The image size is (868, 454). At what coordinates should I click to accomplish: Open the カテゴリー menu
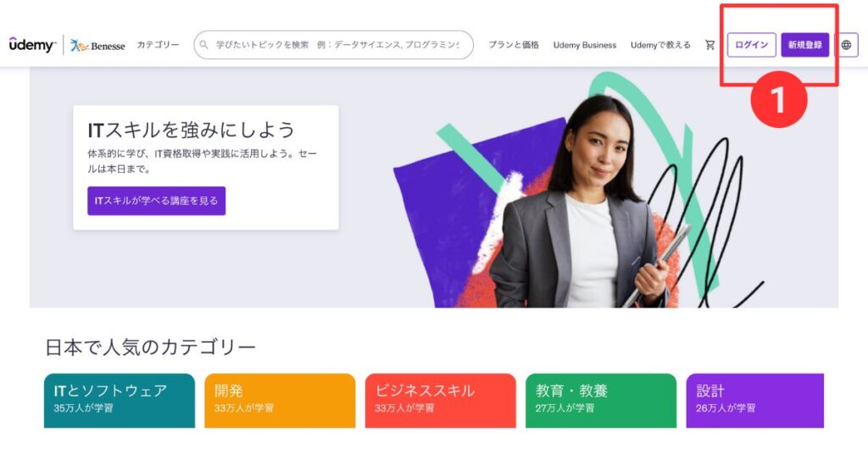(x=158, y=45)
